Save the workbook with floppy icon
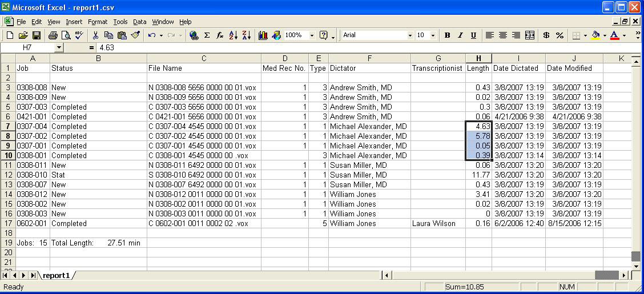The width and height of the screenshot is (644, 294). 36,35
